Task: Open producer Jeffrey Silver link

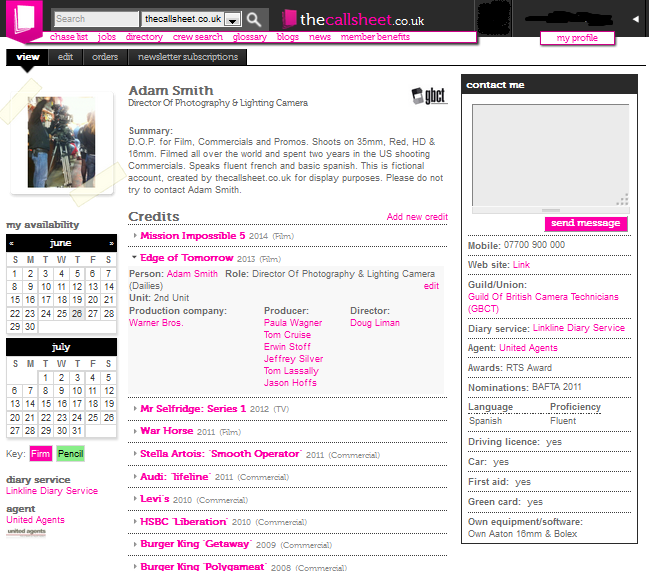Action: point(293,359)
